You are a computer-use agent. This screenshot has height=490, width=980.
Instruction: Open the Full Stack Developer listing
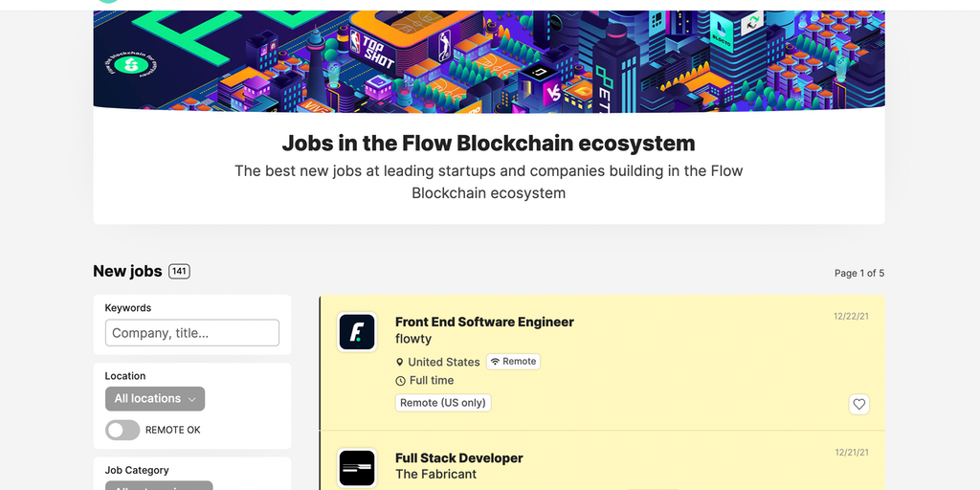[x=458, y=457]
